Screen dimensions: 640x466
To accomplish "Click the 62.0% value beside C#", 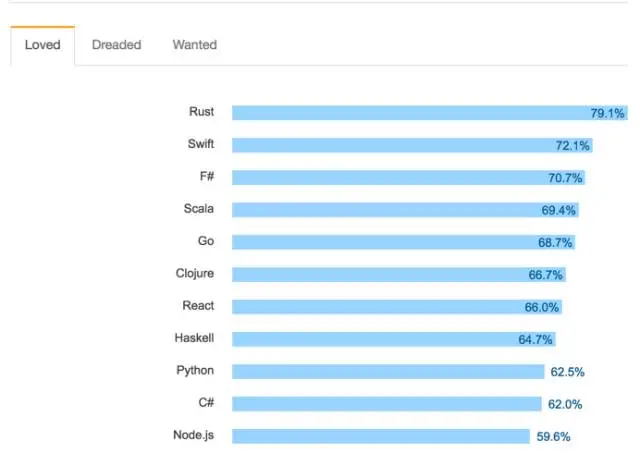I will click(x=565, y=404).
